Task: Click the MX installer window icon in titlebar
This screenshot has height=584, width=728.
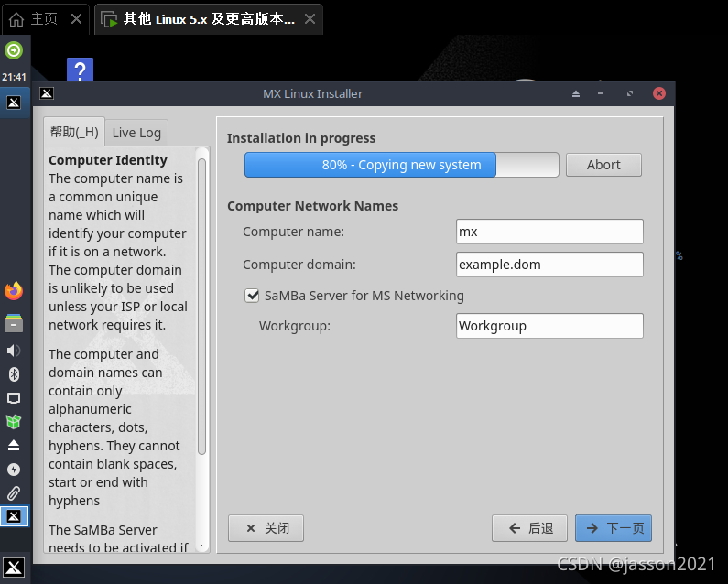Action: pos(47,93)
